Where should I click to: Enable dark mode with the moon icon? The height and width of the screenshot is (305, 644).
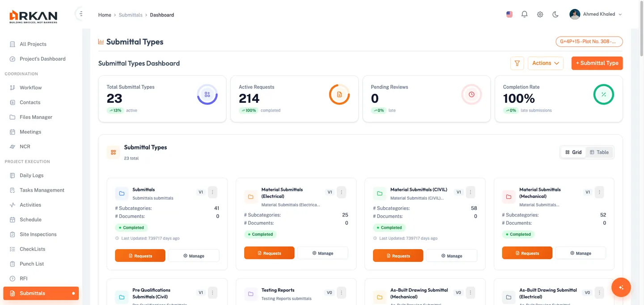555,14
